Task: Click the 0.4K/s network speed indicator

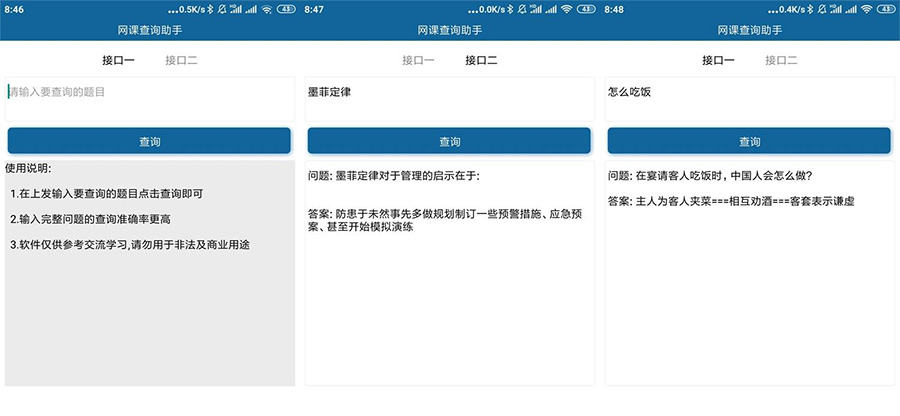Action: [793, 9]
